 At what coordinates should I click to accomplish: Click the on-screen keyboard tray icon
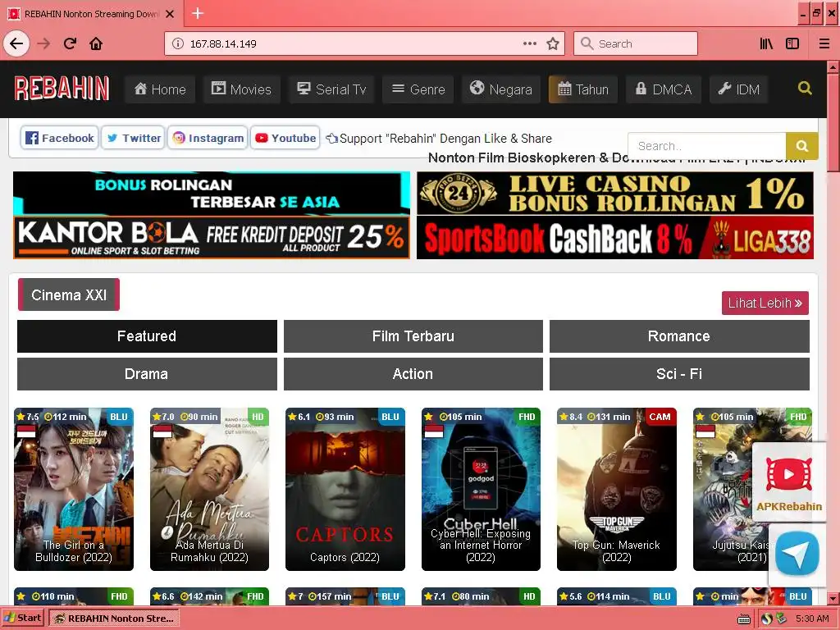pyautogui.click(x=744, y=619)
